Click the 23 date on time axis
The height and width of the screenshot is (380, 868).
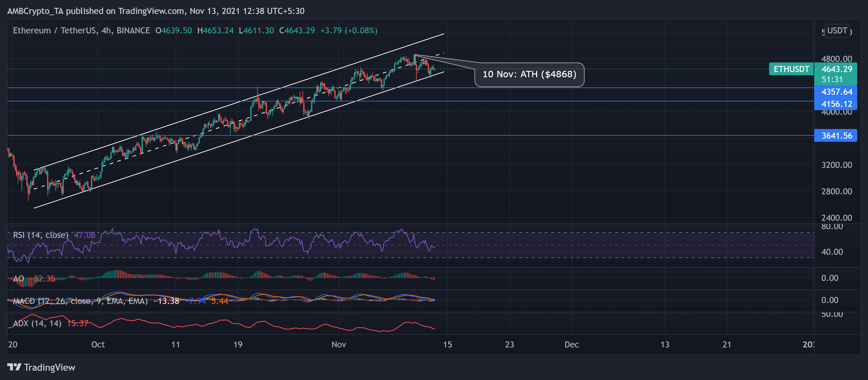pos(509,344)
